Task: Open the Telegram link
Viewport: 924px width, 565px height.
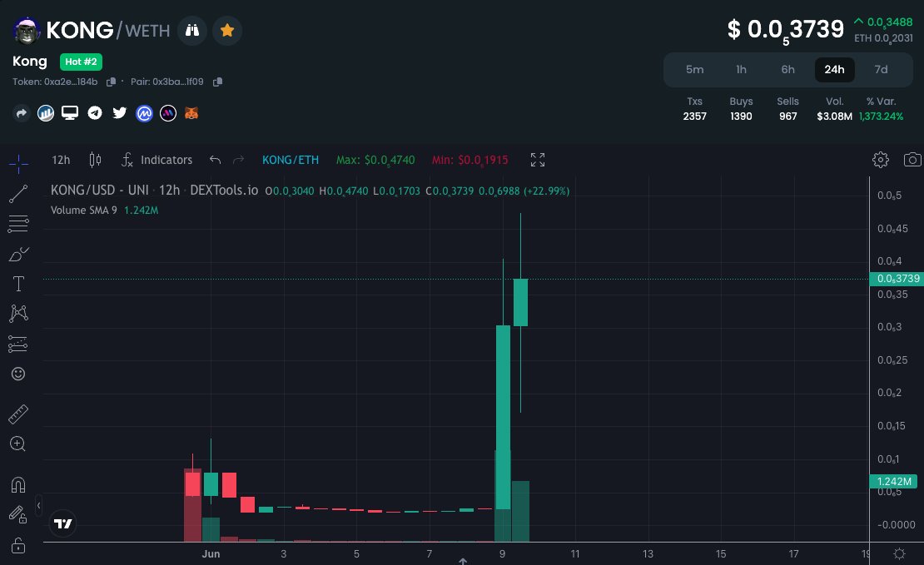Action: (x=95, y=113)
